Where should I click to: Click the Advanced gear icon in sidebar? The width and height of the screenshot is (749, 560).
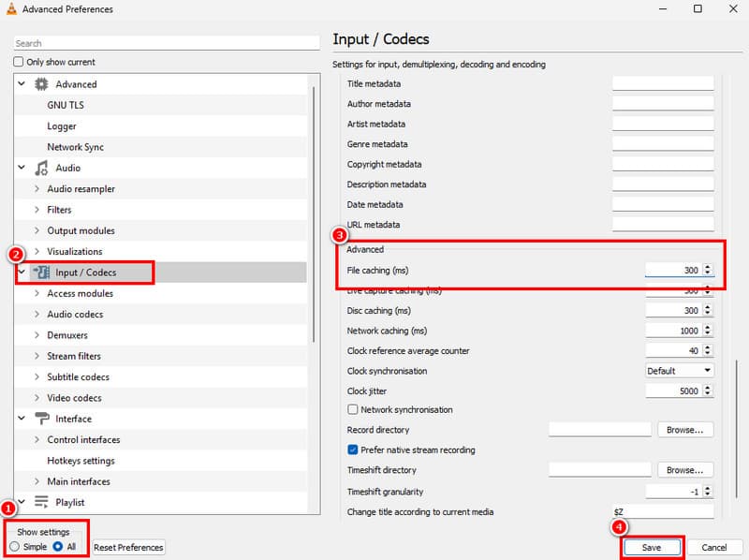[x=39, y=83]
